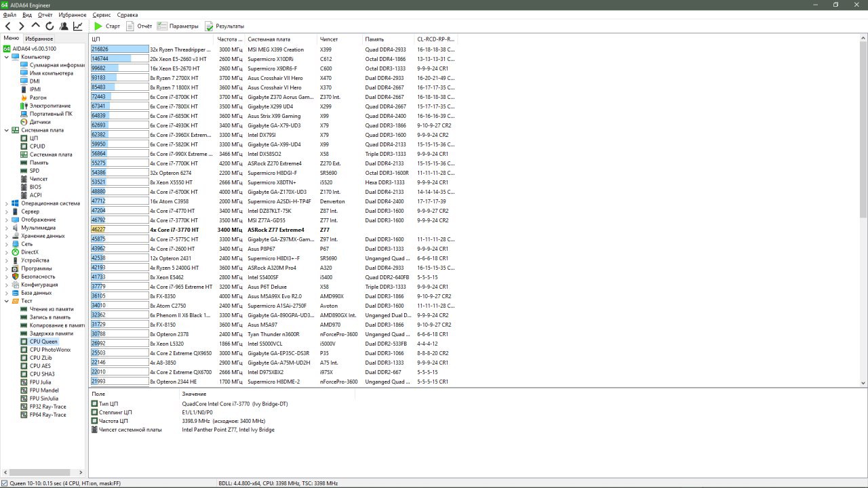Open the CPU PhotoWorxx test icon

24,350
